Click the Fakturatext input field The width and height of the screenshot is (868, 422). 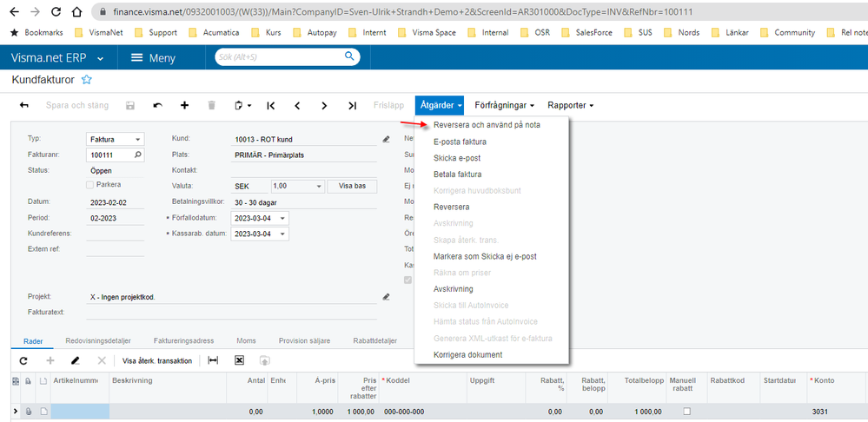pyautogui.click(x=231, y=312)
